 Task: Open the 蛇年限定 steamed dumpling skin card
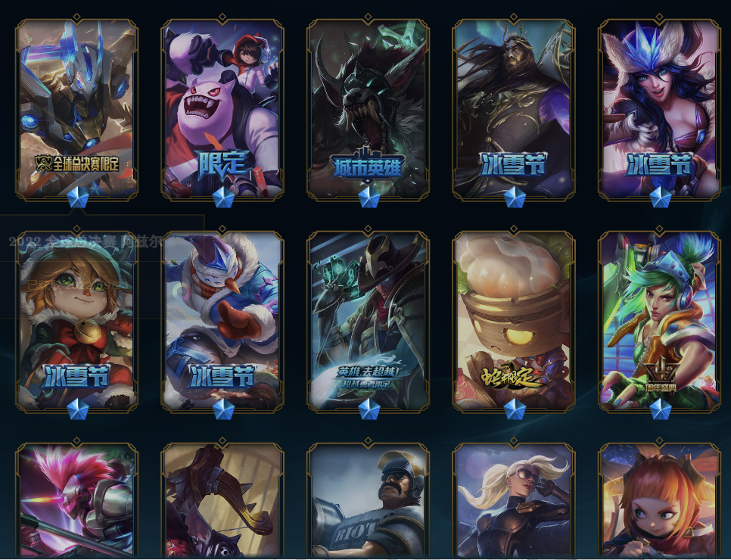[x=513, y=322]
